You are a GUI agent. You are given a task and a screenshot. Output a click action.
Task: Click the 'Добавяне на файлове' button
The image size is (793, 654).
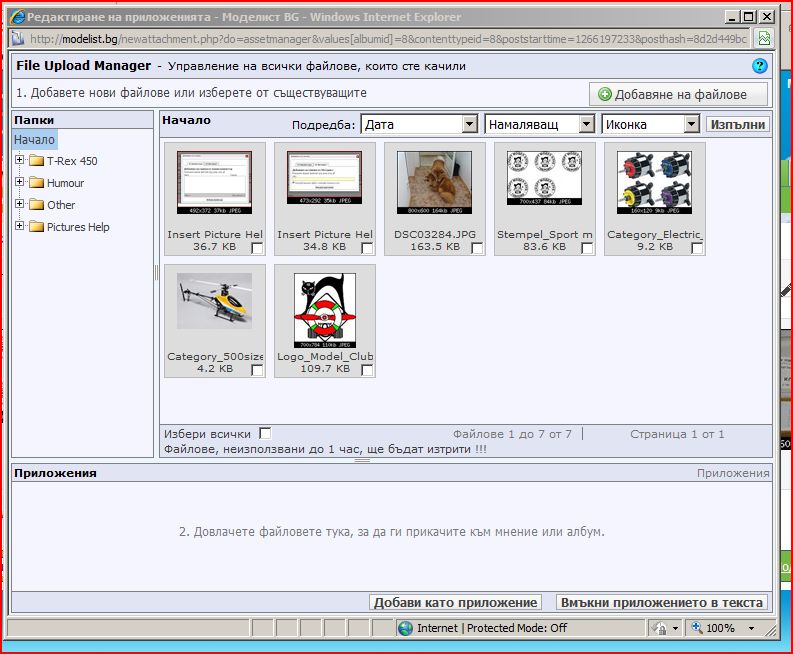point(679,94)
